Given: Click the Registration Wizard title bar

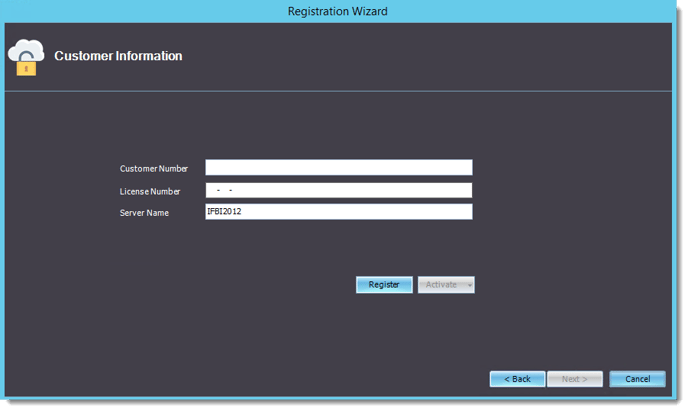Looking at the screenshot, I should tap(337, 11).
